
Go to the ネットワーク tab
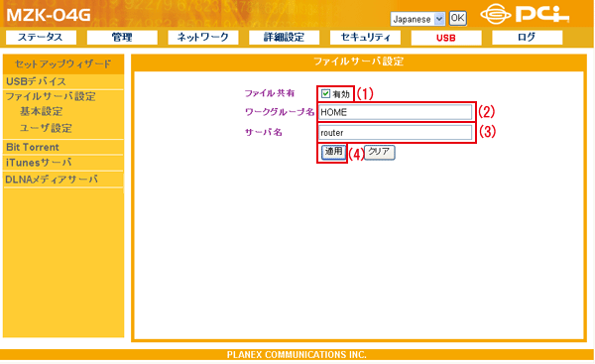point(203,38)
